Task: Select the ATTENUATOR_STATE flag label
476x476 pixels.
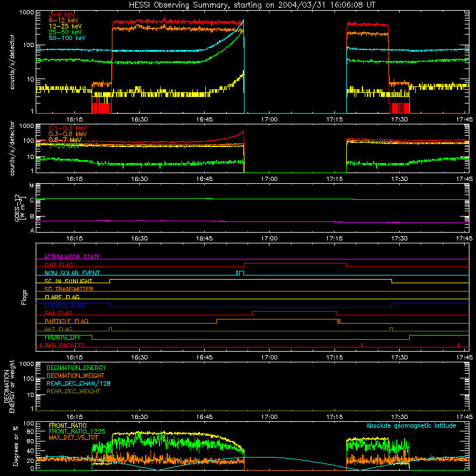Action: coord(72,257)
